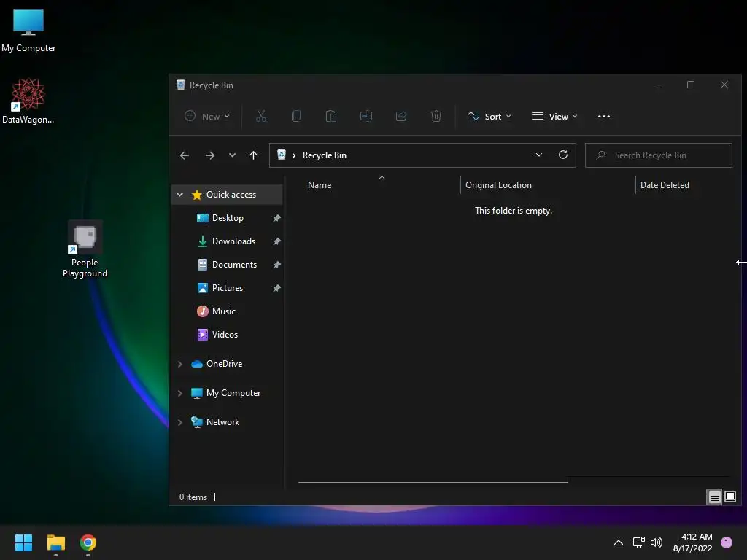Click the Paste clipboard icon
This screenshot has width=747, height=560.
(331, 116)
